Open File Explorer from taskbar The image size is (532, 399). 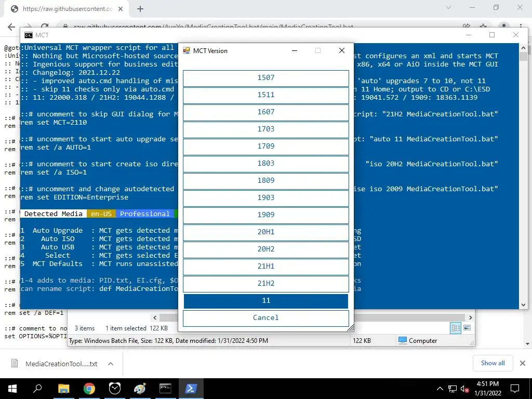pyautogui.click(x=63, y=389)
